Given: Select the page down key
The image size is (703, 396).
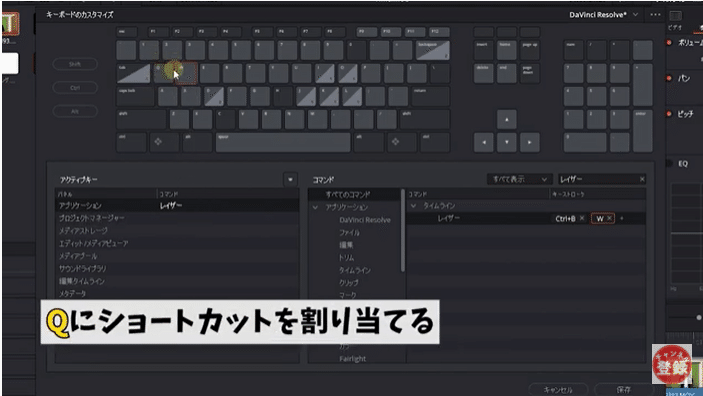Looking at the screenshot, I should [529, 73].
